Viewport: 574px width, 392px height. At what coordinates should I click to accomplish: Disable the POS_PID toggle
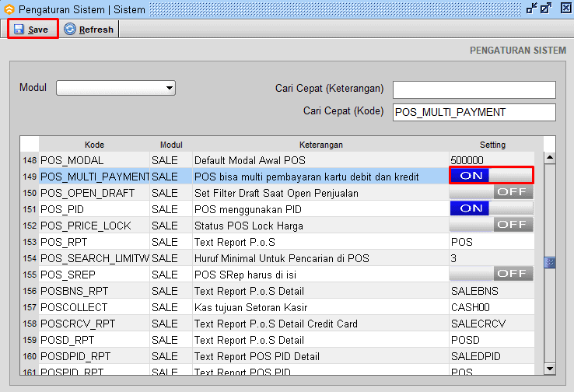pyautogui.click(x=492, y=208)
